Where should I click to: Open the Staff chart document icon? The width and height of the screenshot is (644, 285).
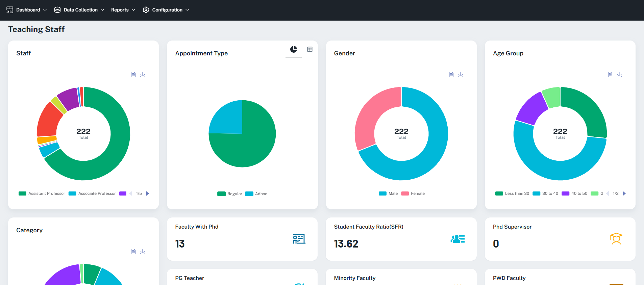[x=133, y=75]
